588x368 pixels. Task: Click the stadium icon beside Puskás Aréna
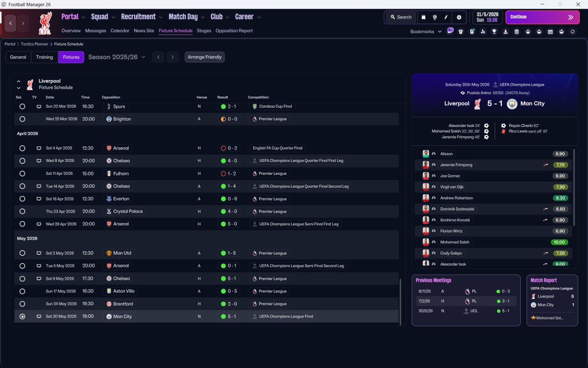click(x=463, y=92)
